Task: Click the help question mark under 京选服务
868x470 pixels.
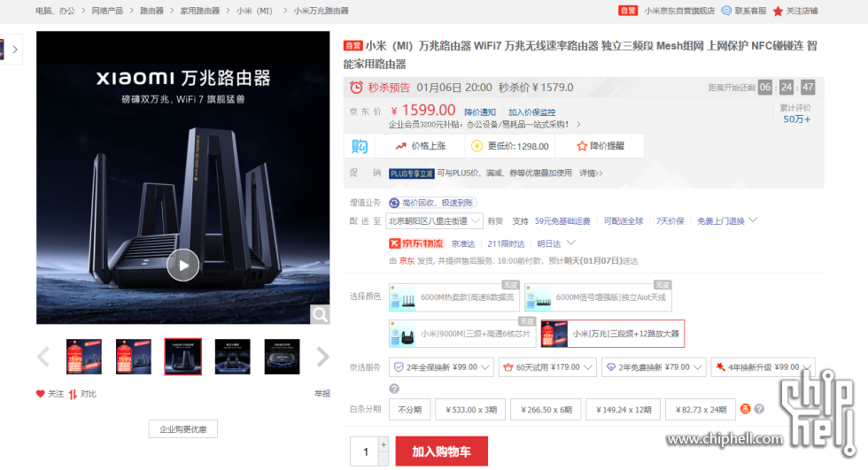Action: pyautogui.click(x=394, y=389)
